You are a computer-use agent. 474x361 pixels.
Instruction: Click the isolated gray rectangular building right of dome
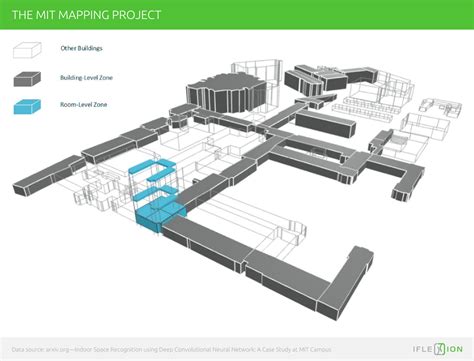[325, 124]
